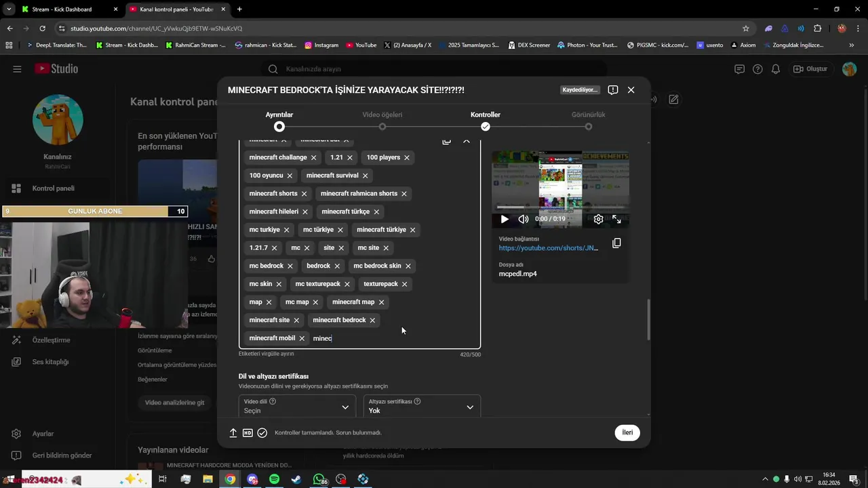Switch to the "Stream - Kick Dashboard" browser tab
This screenshot has width=868, height=488.
click(66, 9)
